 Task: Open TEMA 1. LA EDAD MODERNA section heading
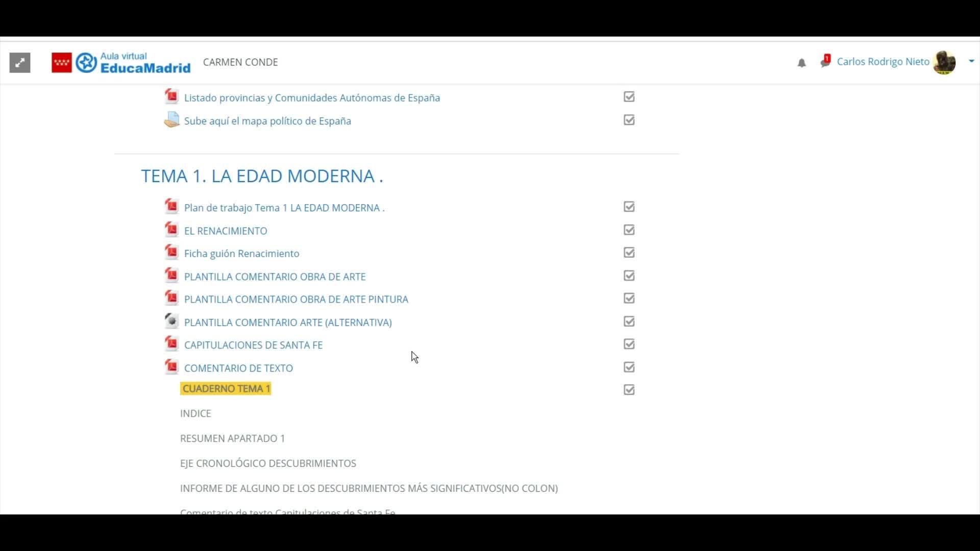click(262, 176)
